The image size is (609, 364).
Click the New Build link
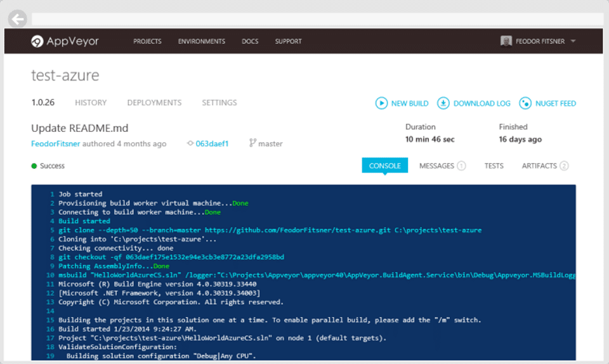click(x=410, y=103)
